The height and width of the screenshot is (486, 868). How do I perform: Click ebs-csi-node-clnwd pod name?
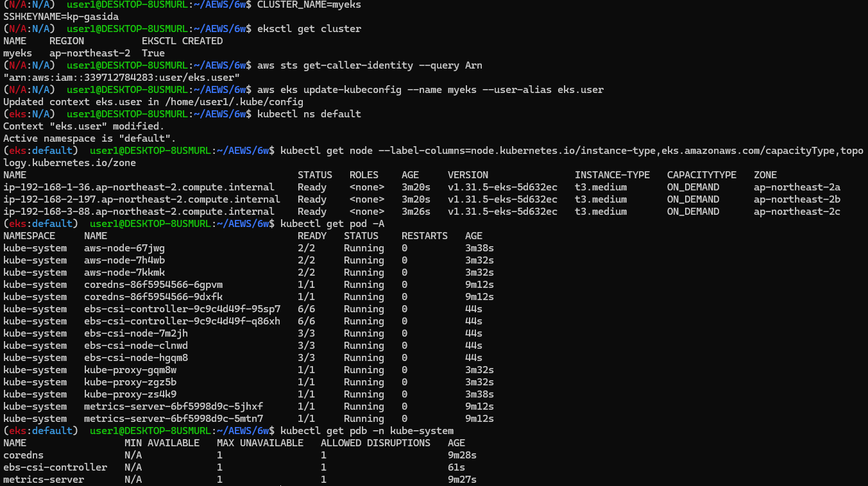pyautogui.click(x=136, y=346)
